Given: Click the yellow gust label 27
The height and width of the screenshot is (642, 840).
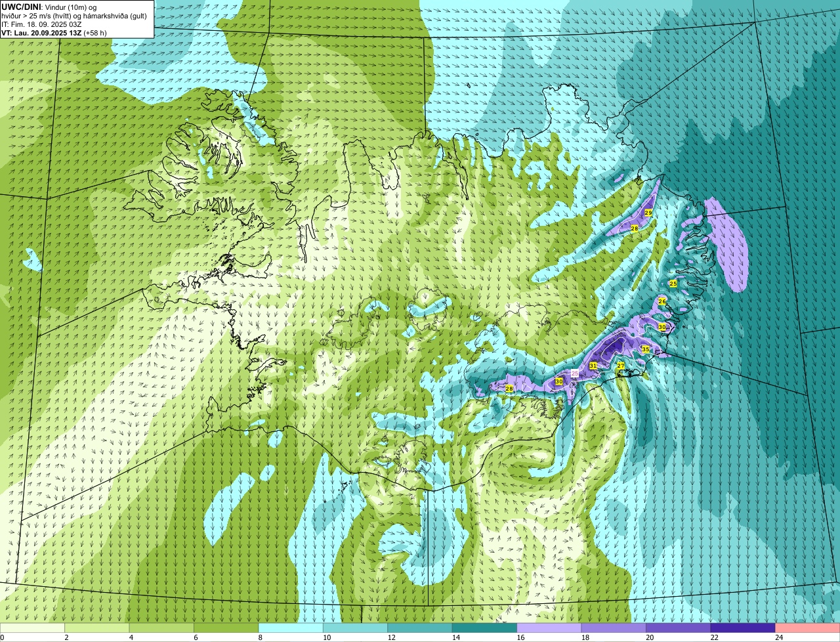Looking at the screenshot, I should click(x=621, y=365).
